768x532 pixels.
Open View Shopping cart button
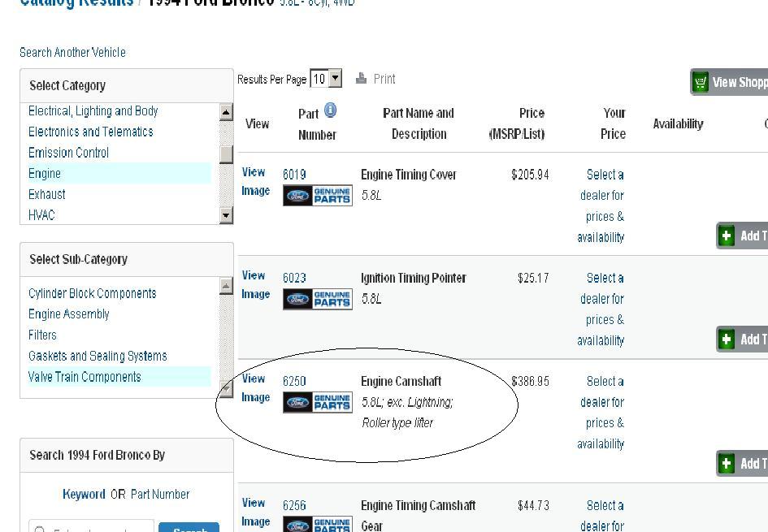[729, 82]
